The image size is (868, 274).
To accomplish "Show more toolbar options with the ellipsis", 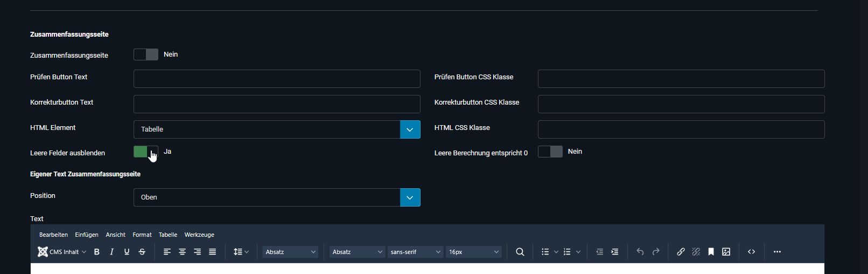I will point(777,252).
